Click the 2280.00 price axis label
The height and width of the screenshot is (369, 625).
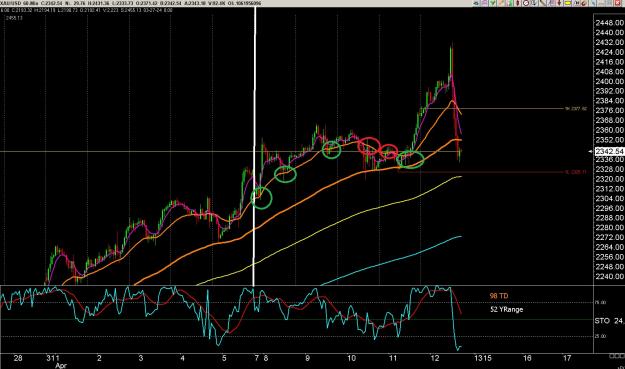pos(609,228)
